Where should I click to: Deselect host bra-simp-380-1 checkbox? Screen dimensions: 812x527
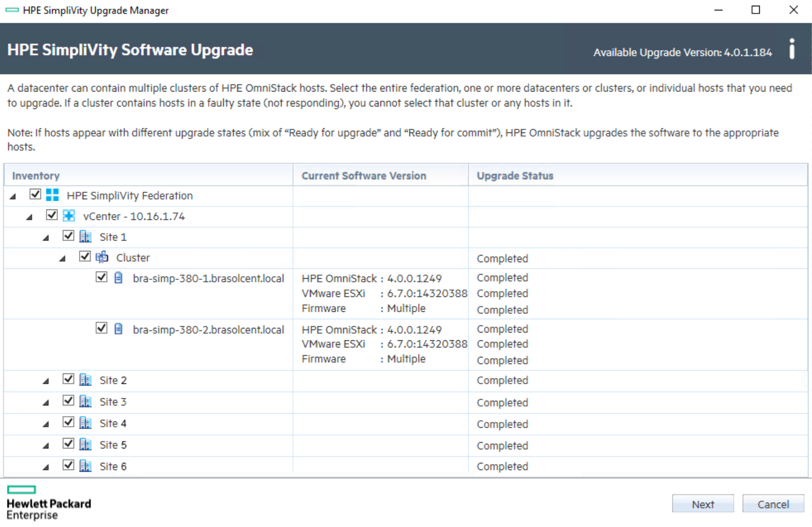tap(101, 277)
